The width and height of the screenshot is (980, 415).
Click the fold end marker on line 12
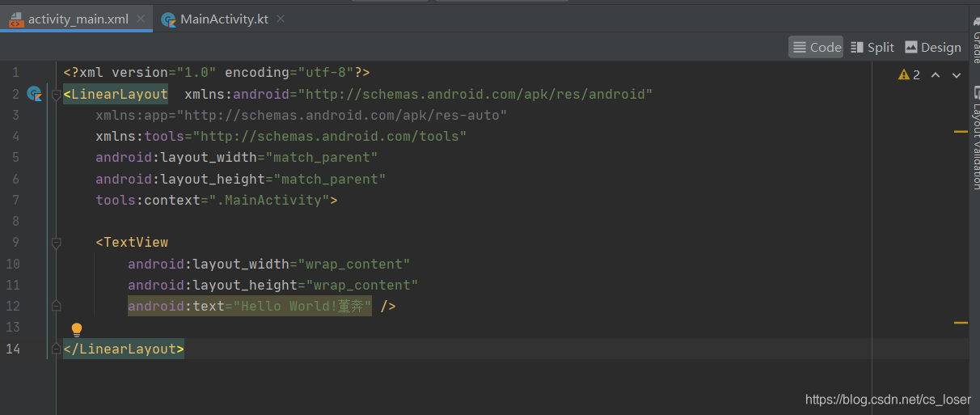[x=56, y=306]
